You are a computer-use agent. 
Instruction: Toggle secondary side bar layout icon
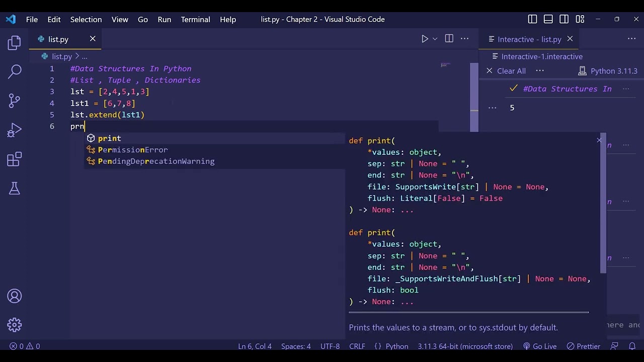point(564,19)
